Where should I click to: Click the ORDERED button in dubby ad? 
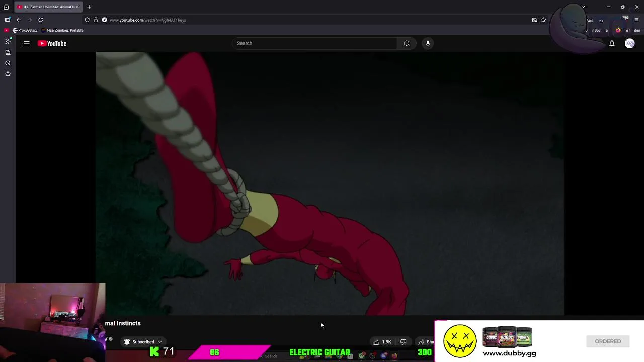608,341
